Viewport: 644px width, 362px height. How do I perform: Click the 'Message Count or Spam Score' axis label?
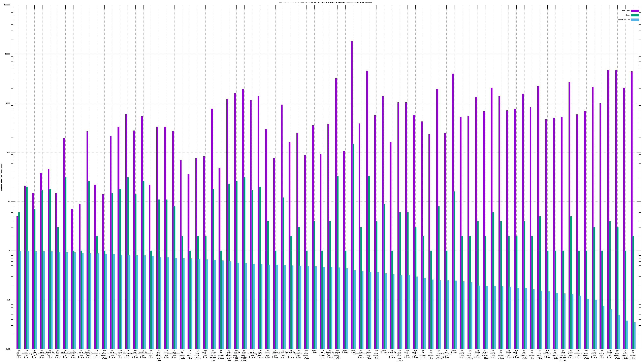click(x=1, y=177)
